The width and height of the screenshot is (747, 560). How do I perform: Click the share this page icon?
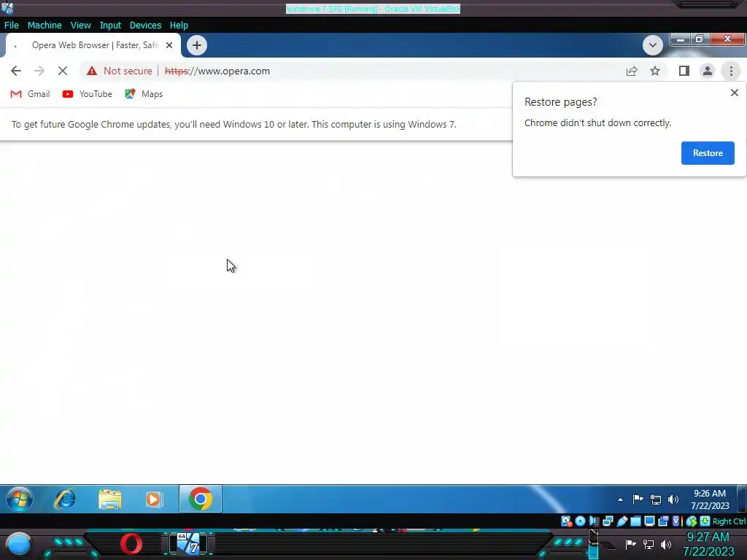point(632,71)
